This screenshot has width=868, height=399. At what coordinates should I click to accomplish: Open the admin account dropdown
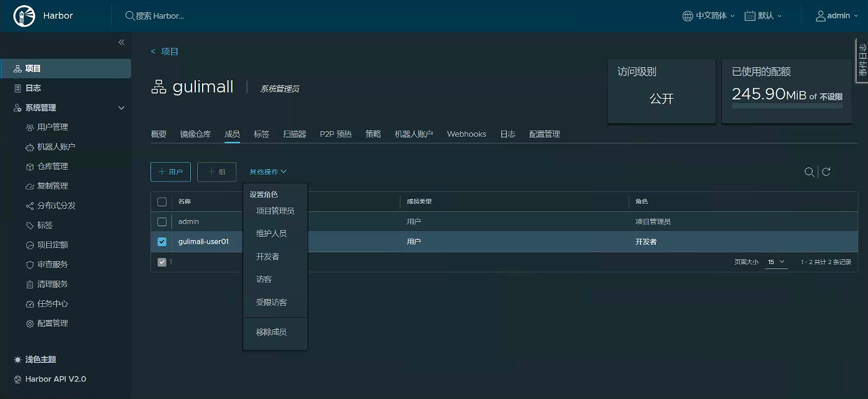[x=838, y=16]
